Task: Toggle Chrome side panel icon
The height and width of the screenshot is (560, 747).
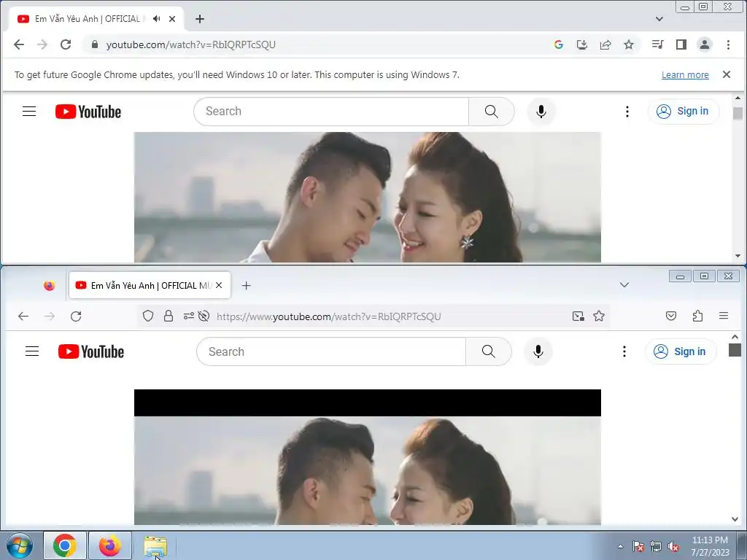Action: [681, 44]
